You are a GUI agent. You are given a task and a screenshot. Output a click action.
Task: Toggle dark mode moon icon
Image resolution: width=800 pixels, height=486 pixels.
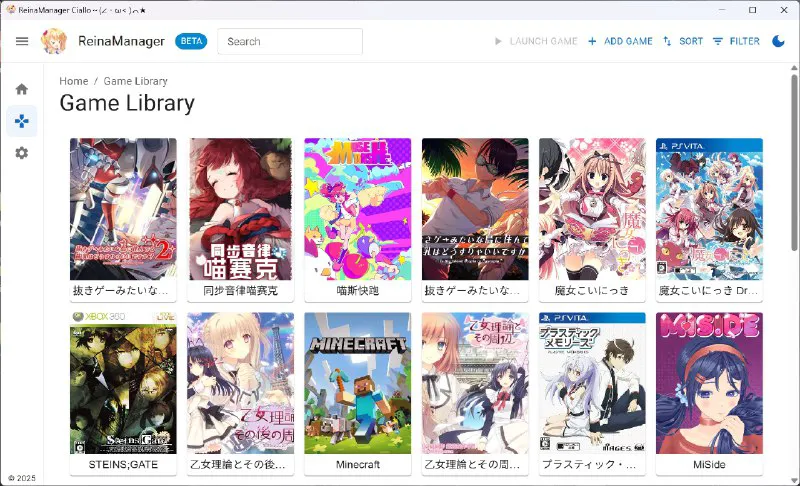point(778,41)
